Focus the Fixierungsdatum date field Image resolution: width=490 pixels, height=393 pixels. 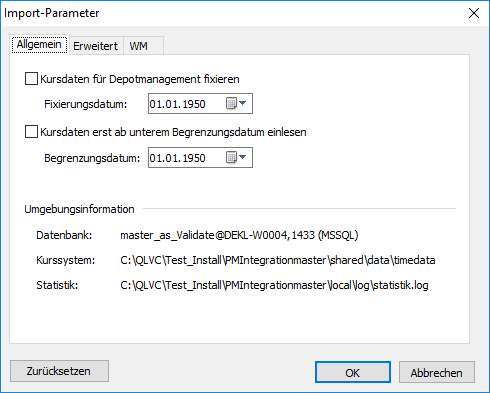[x=200, y=104]
